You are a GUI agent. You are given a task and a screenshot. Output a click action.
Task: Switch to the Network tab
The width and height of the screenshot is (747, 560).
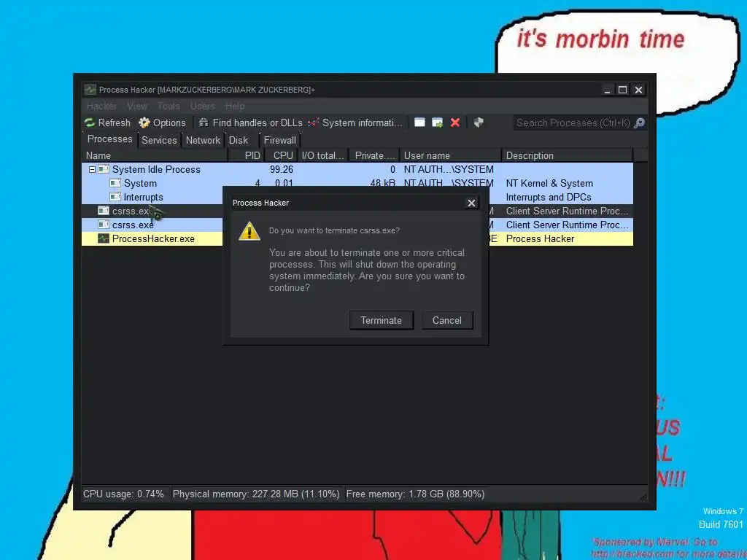tap(203, 140)
